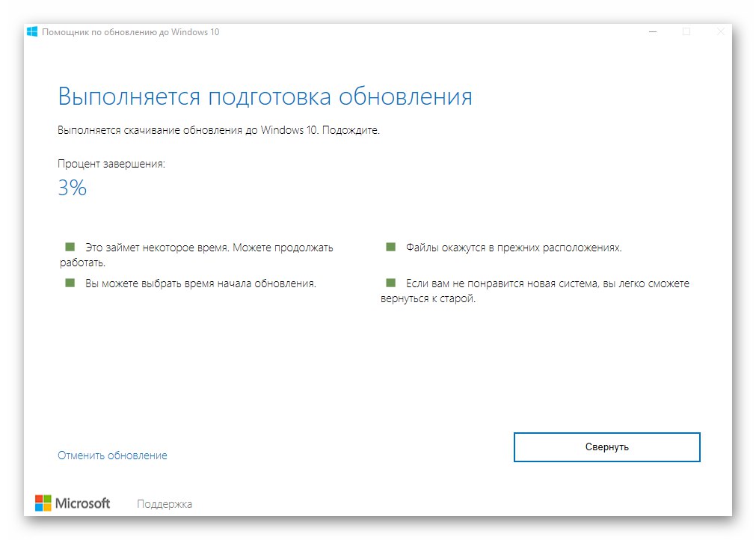Click the Windows flag icon in the title bar
Image resolution: width=756 pixels, height=540 pixels.
[31, 31]
